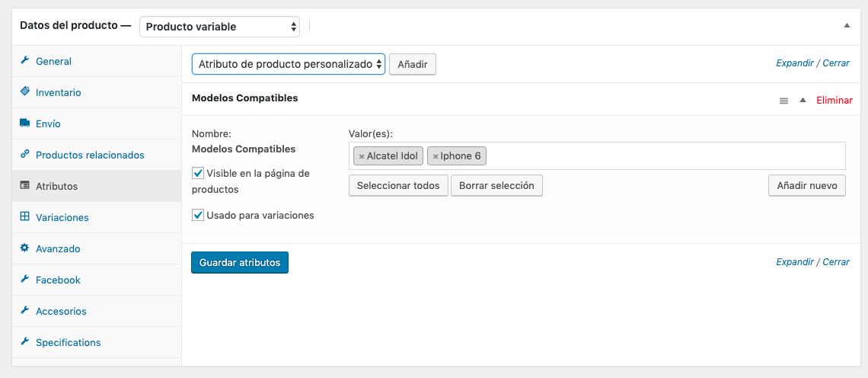Toggle Visible en la página de productos
This screenshot has width=868, height=378.
click(x=198, y=174)
